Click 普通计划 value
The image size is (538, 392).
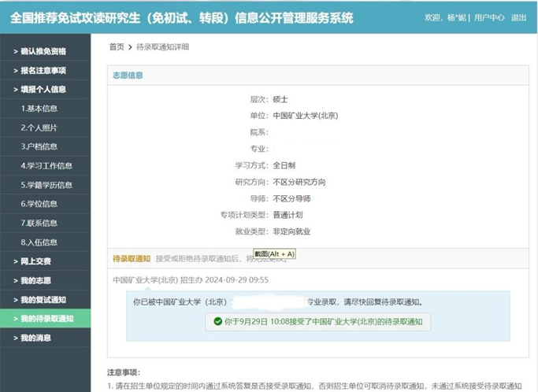coord(288,215)
